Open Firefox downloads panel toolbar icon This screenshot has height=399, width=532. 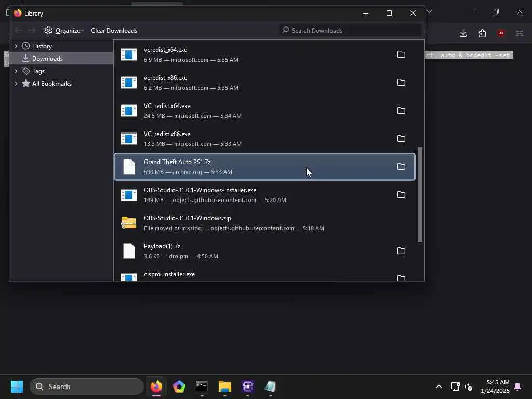coord(463,33)
